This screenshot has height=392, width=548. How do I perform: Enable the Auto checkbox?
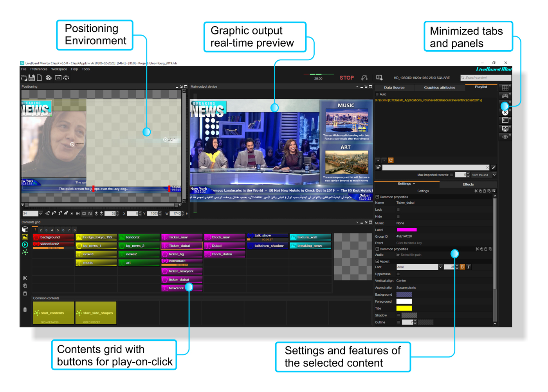coord(377,94)
